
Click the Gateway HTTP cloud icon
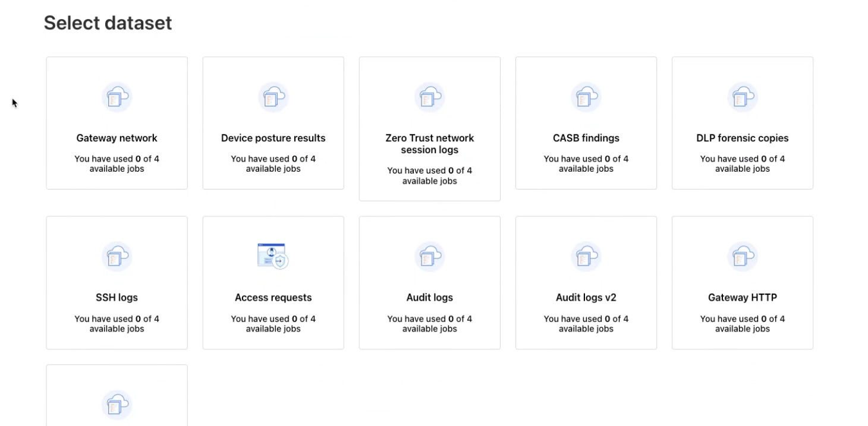[x=743, y=257]
